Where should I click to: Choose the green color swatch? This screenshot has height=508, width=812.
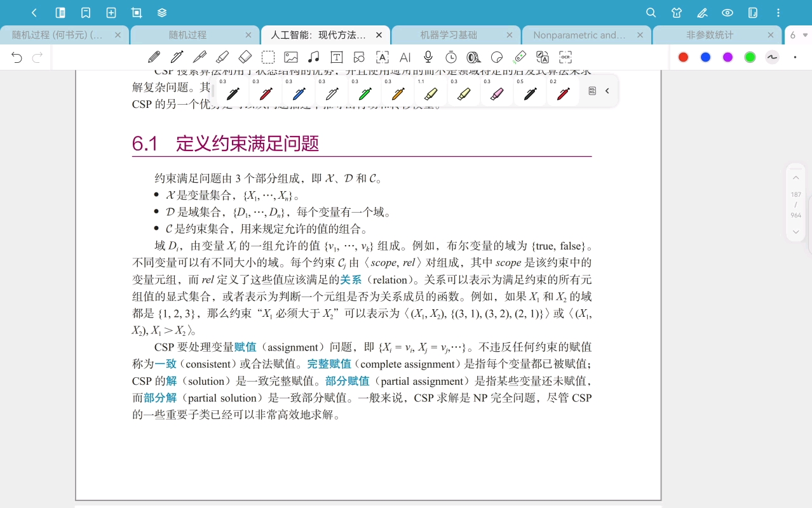click(750, 57)
